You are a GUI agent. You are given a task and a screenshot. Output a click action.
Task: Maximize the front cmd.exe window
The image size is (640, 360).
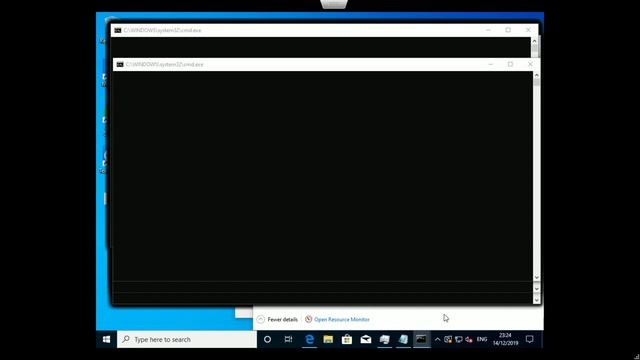click(510, 64)
